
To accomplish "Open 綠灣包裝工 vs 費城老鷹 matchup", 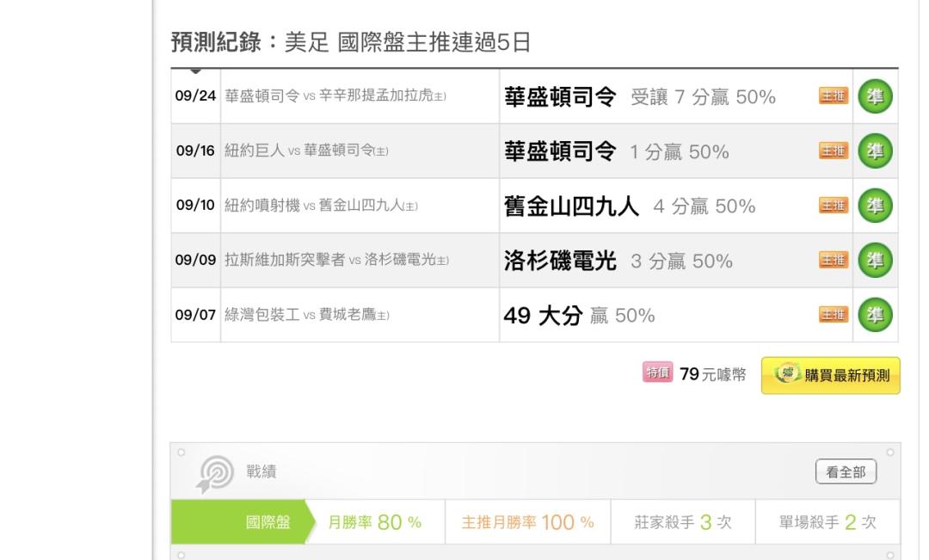I will (x=307, y=315).
